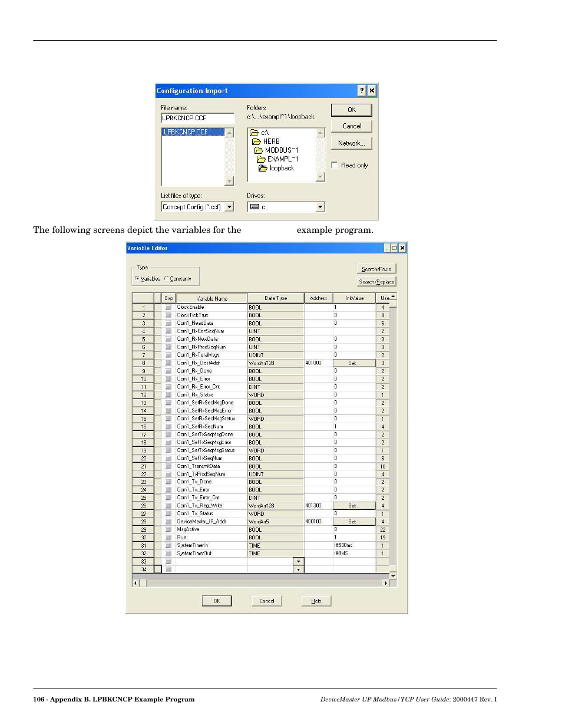Screen dimensions: 562x728
Task: Toggle the Read only checkbox
Action: (335, 165)
